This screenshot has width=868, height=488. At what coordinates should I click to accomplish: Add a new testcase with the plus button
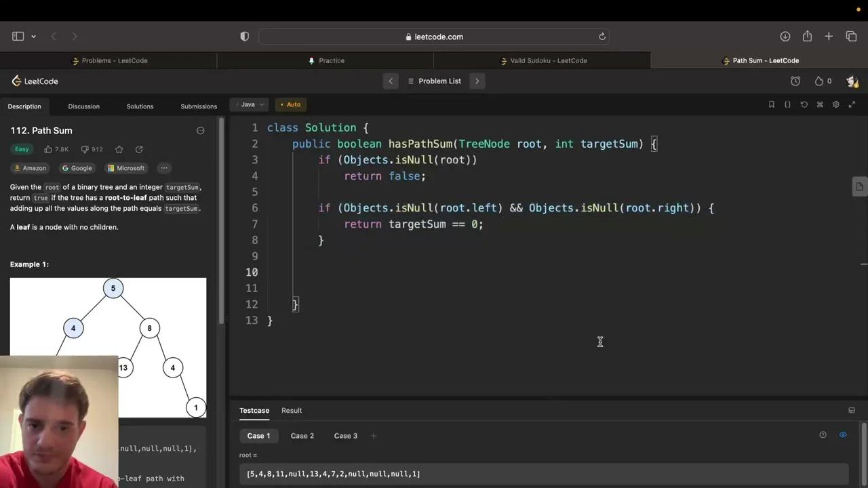373,436
